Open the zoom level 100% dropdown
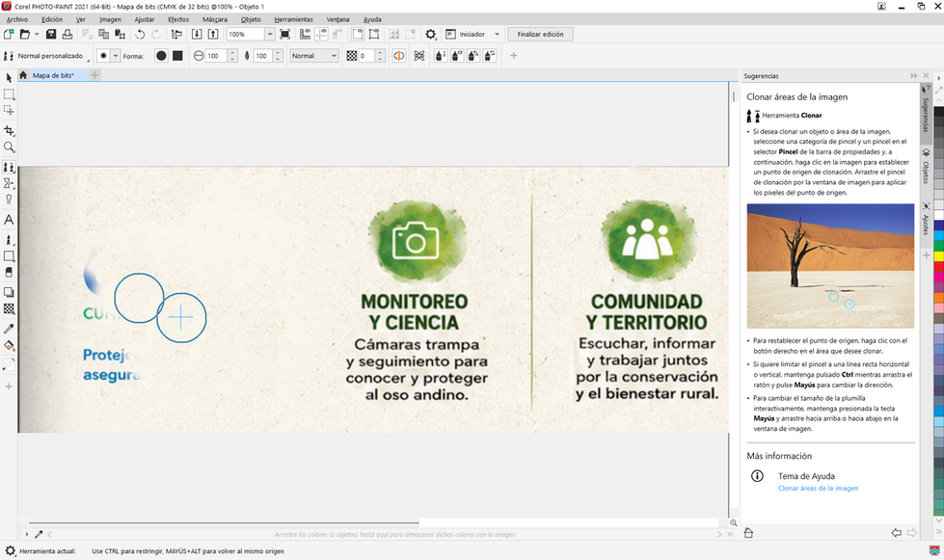This screenshot has width=944, height=560. point(270,35)
